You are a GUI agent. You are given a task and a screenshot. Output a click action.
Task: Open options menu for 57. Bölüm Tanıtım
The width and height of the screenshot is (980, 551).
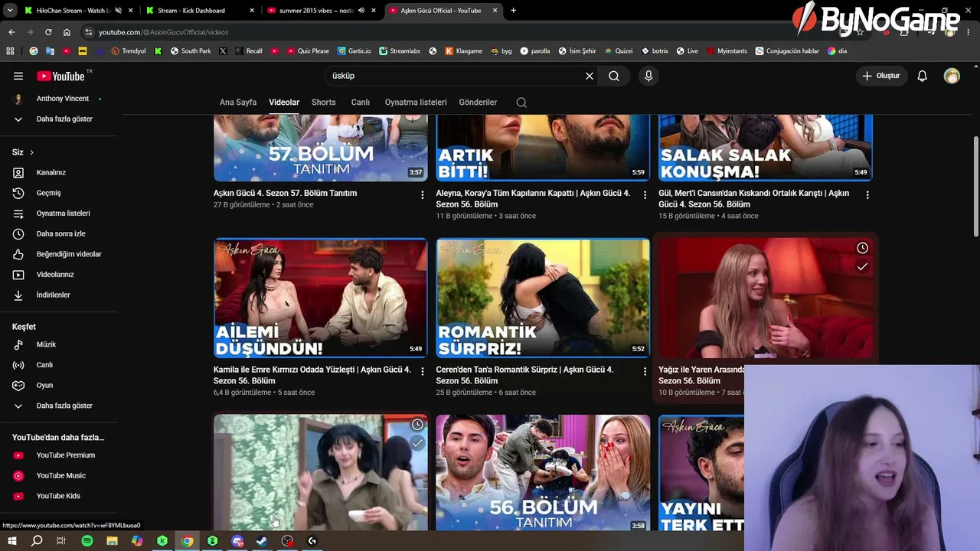click(422, 195)
